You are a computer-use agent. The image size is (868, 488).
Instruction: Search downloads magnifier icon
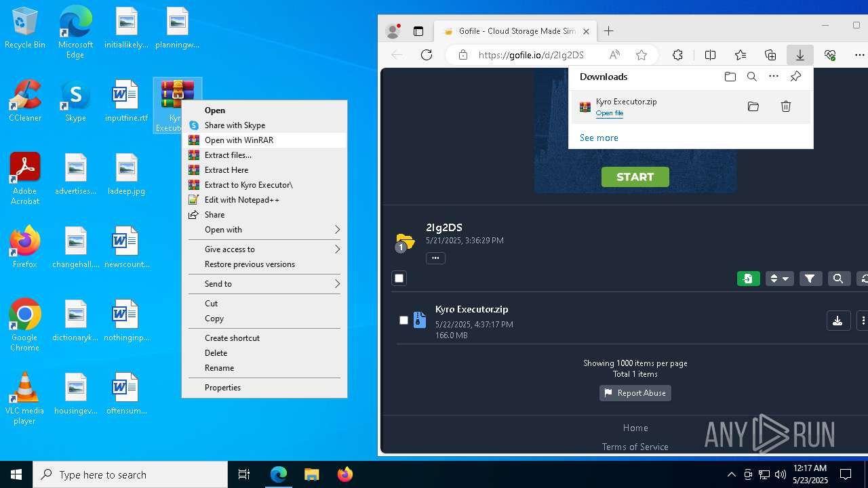tap(752, 77)
